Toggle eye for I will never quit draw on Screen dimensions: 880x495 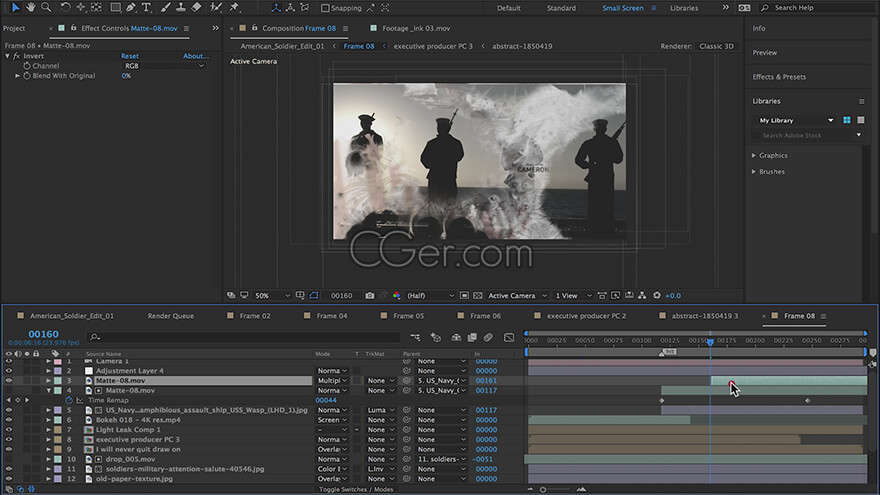click(x=8, y=450)
